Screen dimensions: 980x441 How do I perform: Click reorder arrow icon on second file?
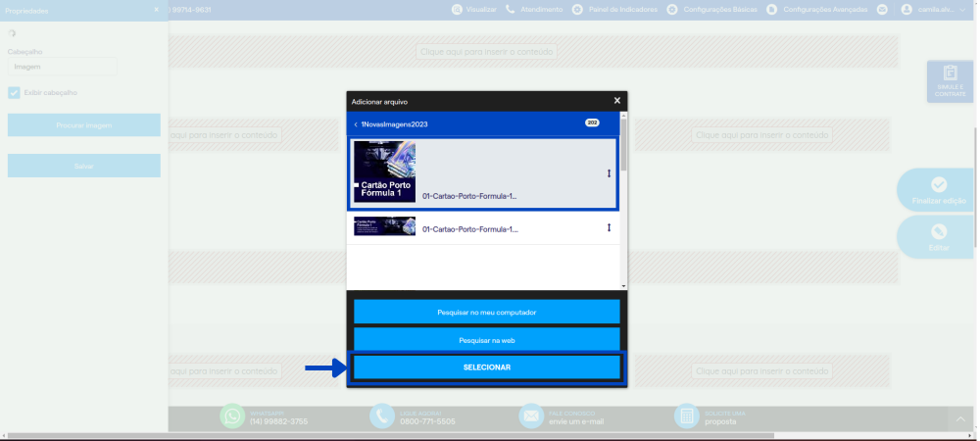pos(609,227)
